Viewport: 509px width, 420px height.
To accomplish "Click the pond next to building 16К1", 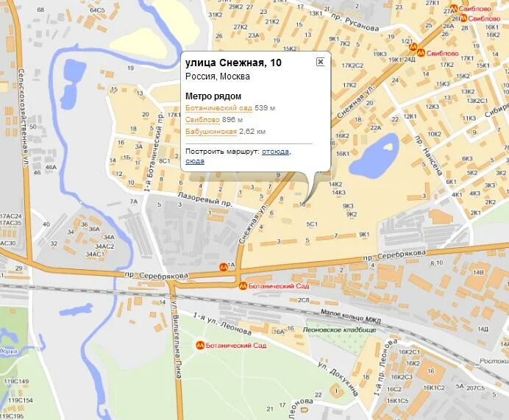I will click(374, 156).
